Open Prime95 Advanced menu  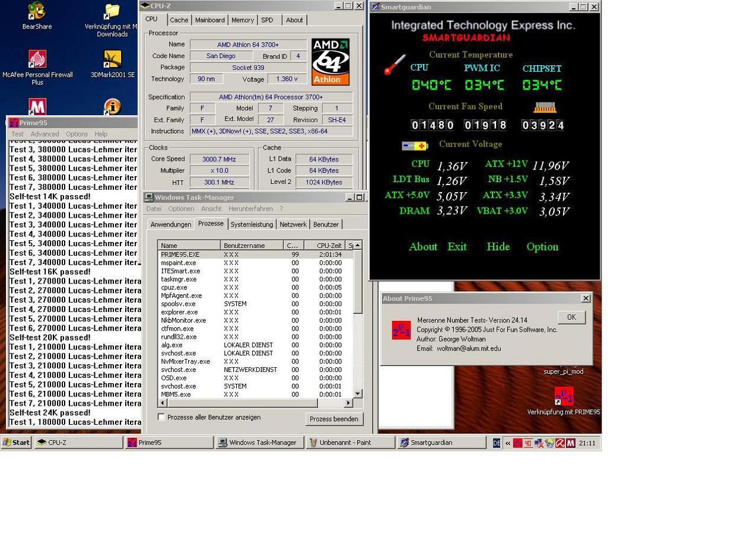tap(44, 134)
